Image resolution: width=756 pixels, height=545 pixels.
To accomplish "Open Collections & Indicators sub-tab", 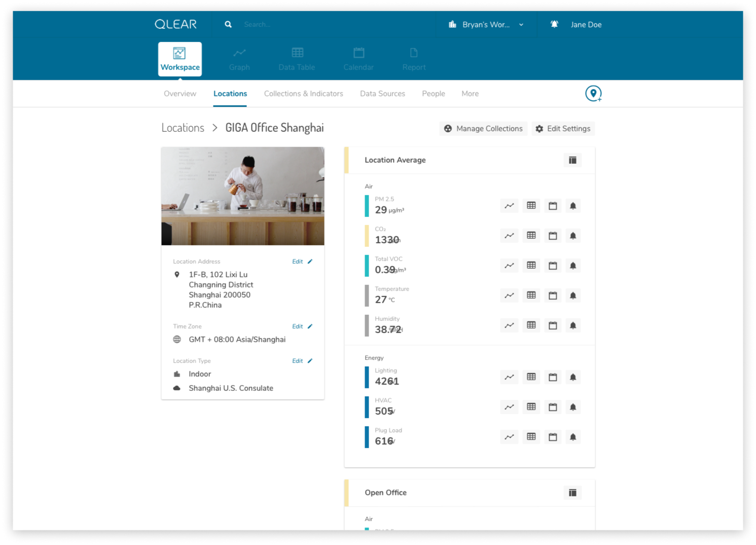I will [x=303, y=94].
